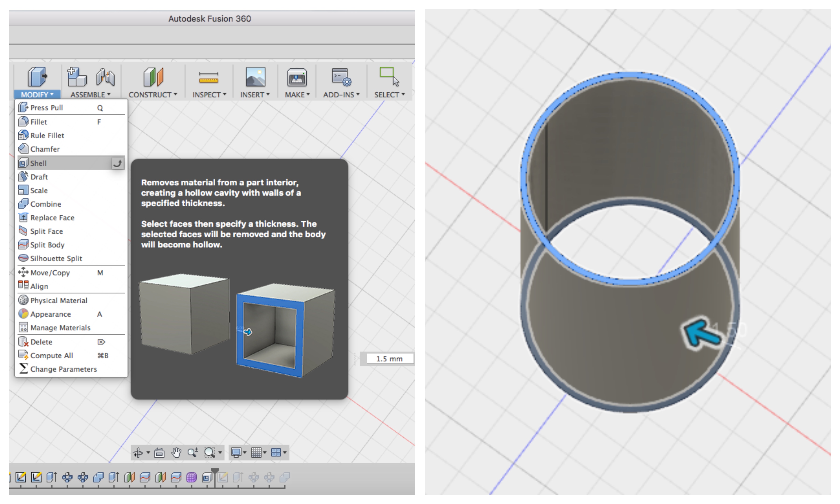
Task: Choose Press Pull from the Modify menu
Action: click(x=71, y=108)
